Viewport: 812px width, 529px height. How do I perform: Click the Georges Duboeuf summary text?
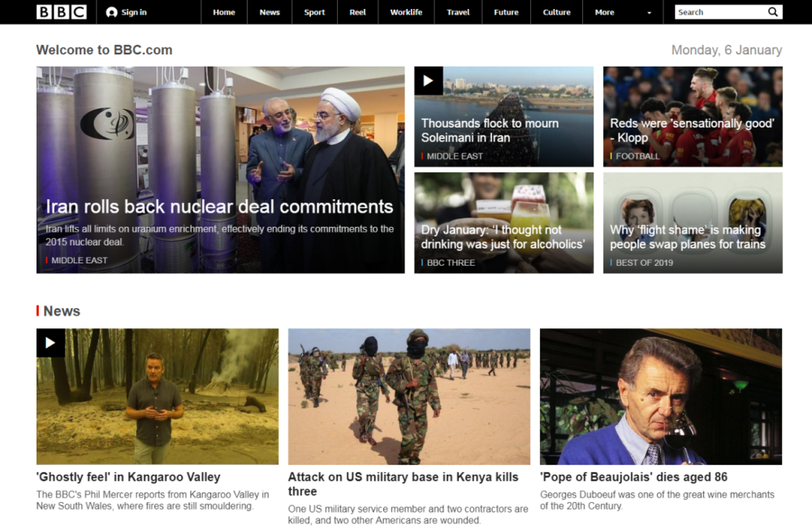657,500
